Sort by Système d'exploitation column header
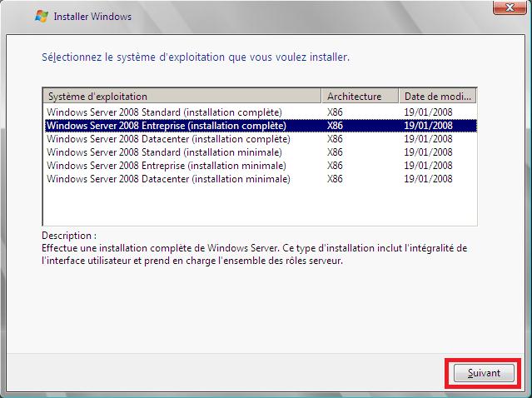532x398 pixels. pyautogui.click(x=181, y=97)
